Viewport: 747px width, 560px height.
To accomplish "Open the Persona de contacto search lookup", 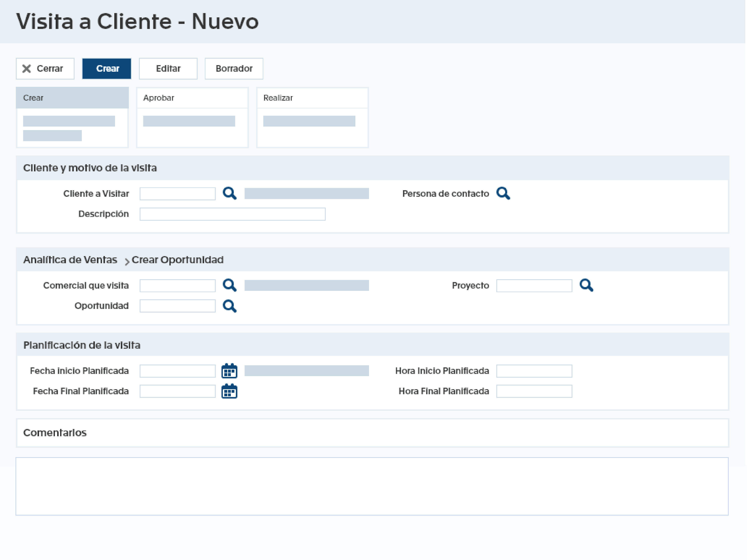I will coord(503,193).
